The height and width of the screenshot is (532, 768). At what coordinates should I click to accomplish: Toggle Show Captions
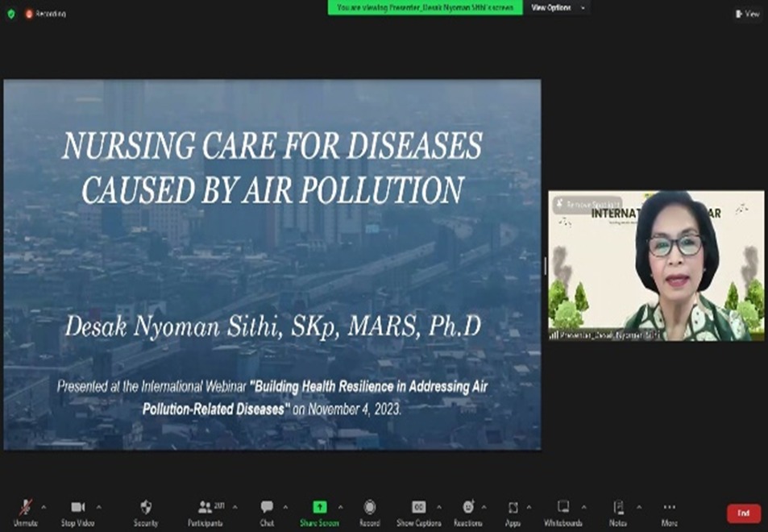point(418,511)
